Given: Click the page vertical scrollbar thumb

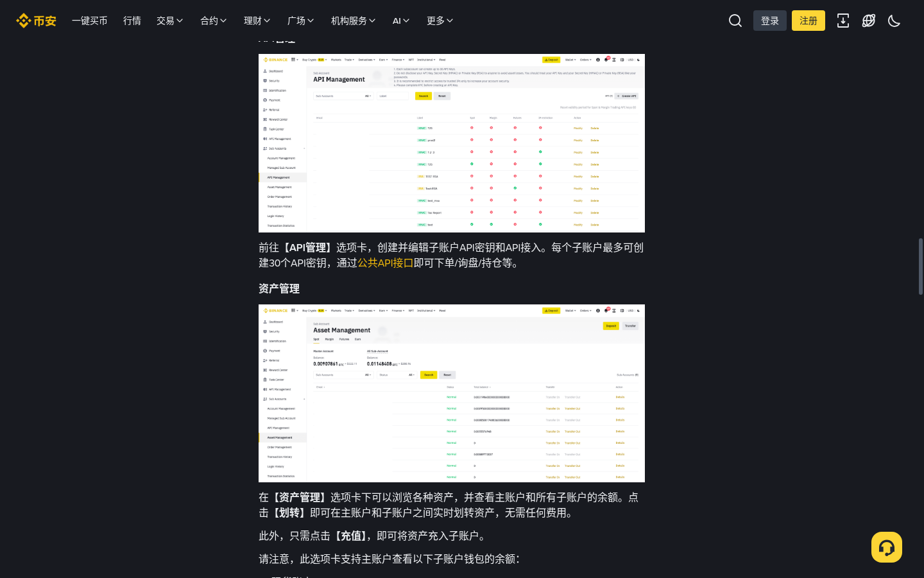Looking at the screenshot, I should [x=921, y=267].
